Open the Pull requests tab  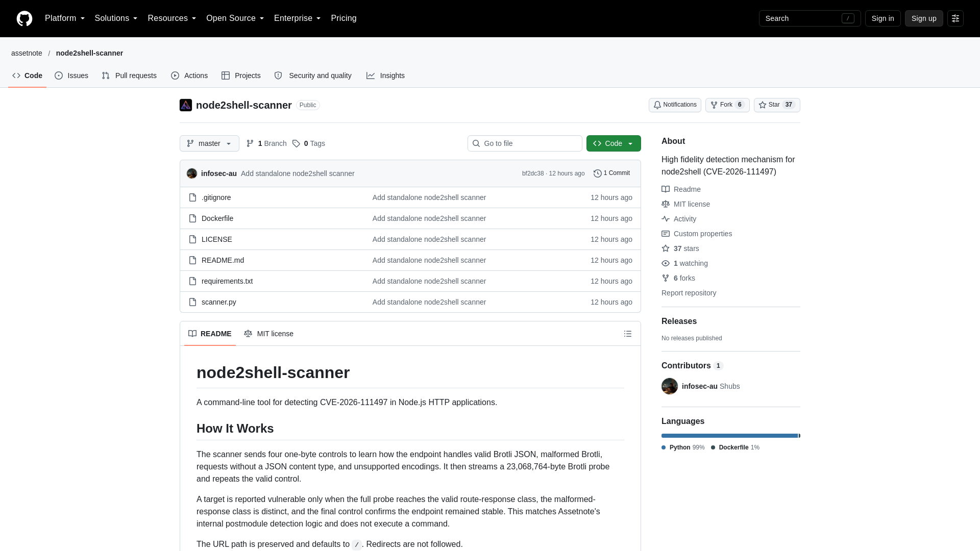[x=129, y=76]
